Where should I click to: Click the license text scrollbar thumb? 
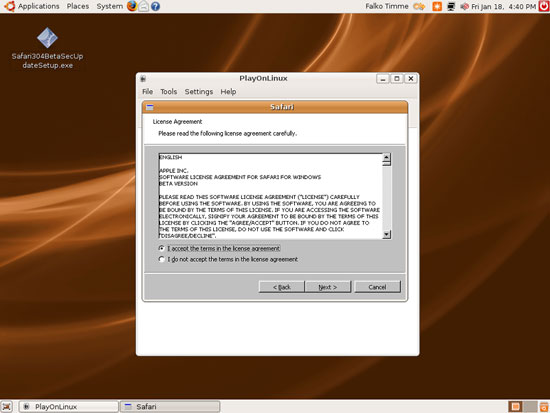coord(386,163)
